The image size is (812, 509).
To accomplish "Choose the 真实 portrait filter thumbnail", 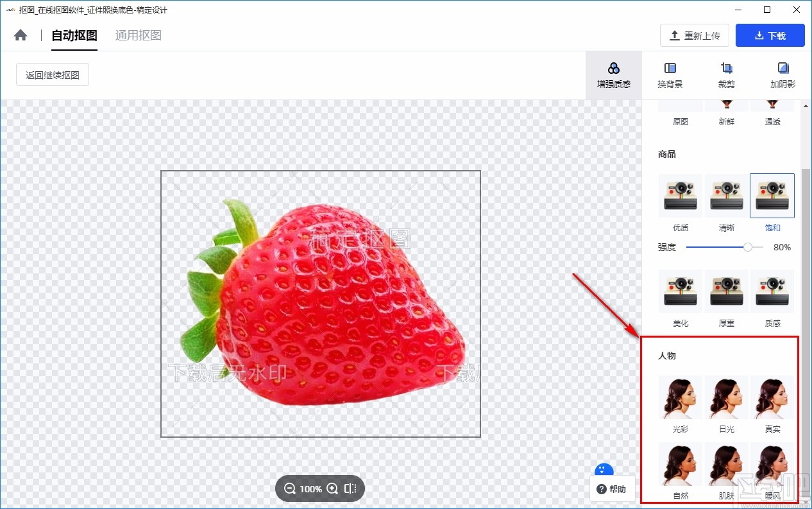I will coord(772,397).
